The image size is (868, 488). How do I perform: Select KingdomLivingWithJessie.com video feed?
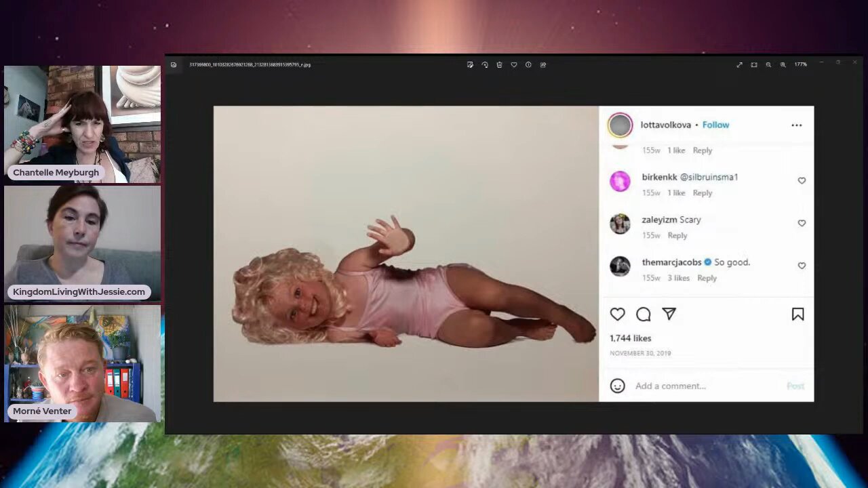coord(83,244)
